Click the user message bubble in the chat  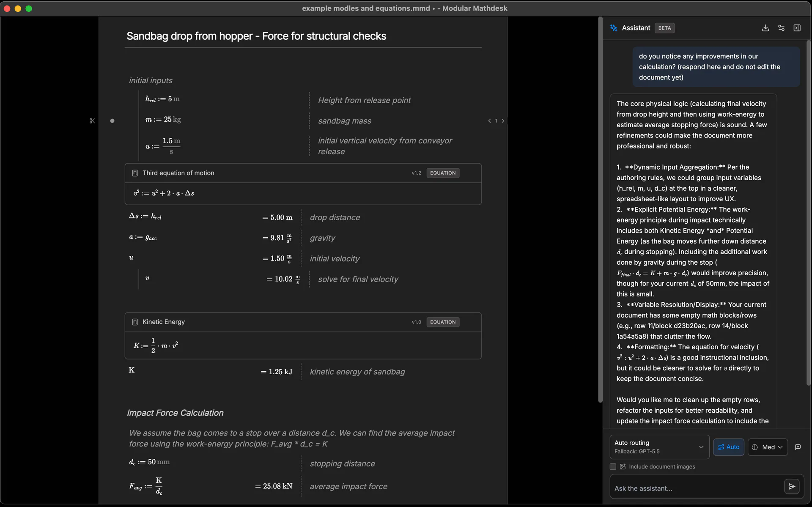click(x=716, y=67)
